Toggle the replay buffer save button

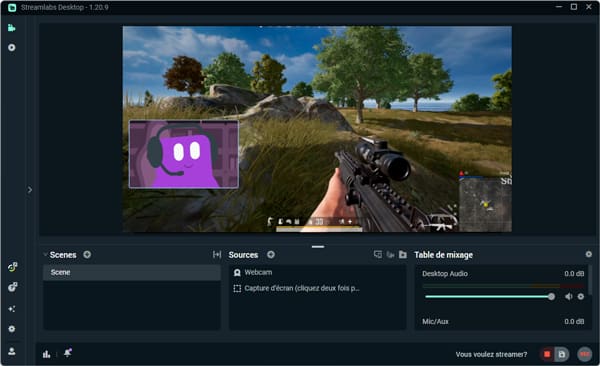click(x=562, y=354)
